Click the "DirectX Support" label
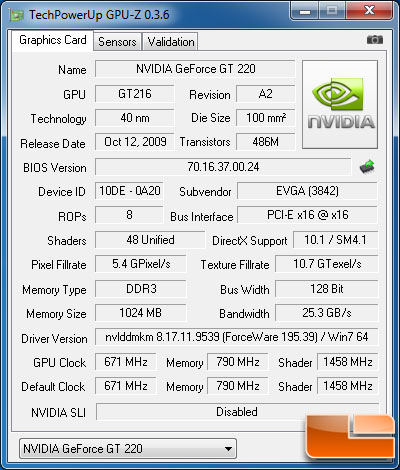The width and height of the screenshot is (400, 470). [x=250, y=241]
